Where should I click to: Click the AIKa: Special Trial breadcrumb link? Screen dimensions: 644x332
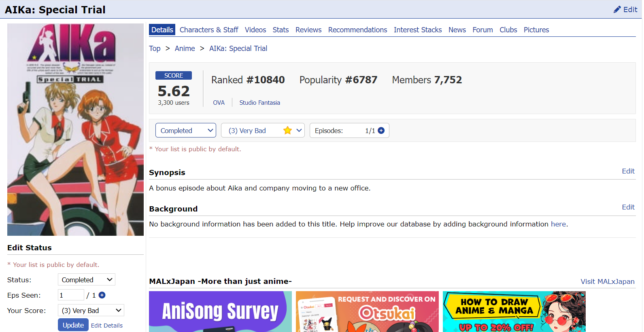tap(238, 48)
